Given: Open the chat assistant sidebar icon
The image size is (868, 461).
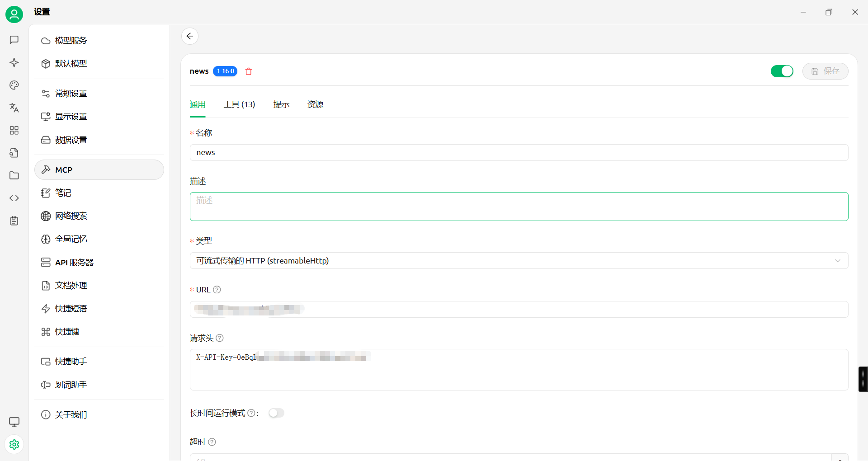Looking at the screenshot, I should [14, 40].
